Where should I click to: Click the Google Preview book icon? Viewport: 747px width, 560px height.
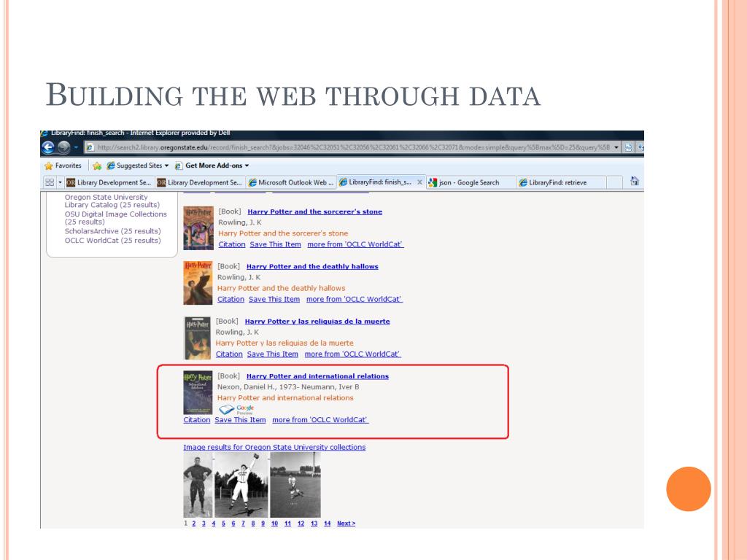(x=237, y=410)
